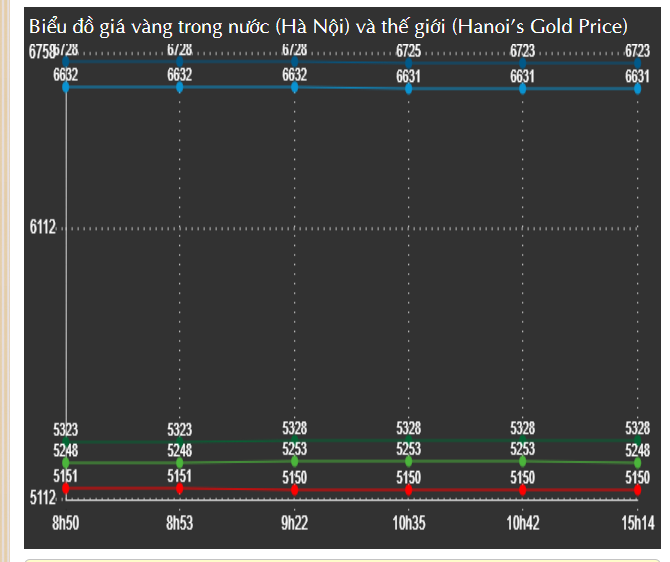This screenshot has width=670, height=562.
Task: Click the 15h14 time axis label
Action: coord(638,523)
